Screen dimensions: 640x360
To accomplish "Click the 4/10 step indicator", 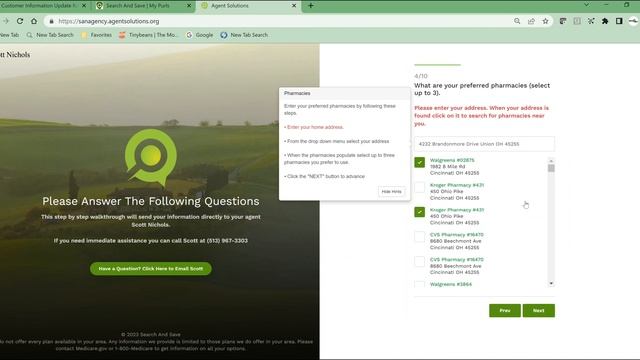I will (421, 76).
